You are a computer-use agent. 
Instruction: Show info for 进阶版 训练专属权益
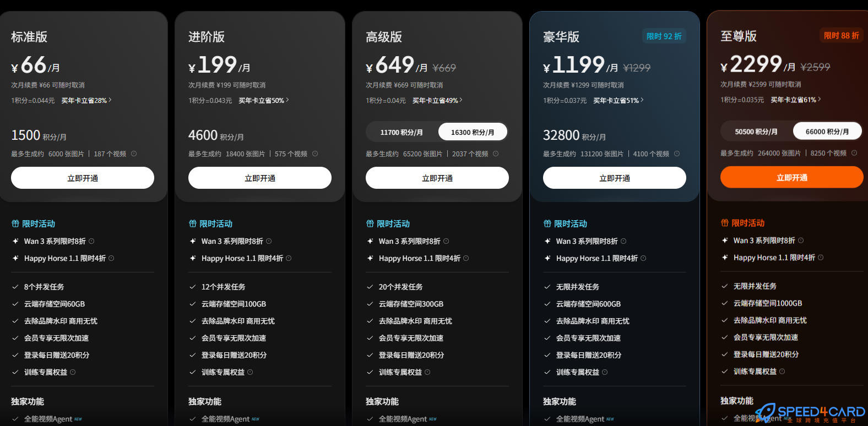click(250, 372)
